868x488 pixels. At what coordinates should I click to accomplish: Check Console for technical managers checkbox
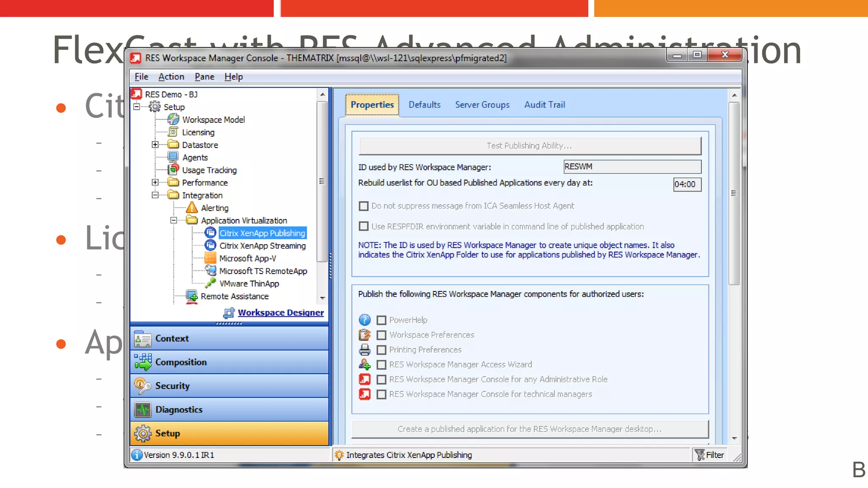(x=381, y=394)
